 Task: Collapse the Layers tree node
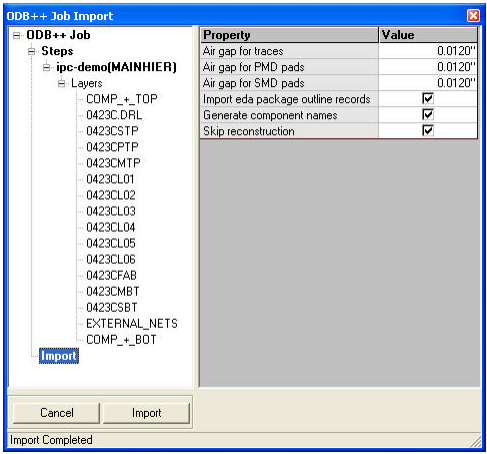61,83
